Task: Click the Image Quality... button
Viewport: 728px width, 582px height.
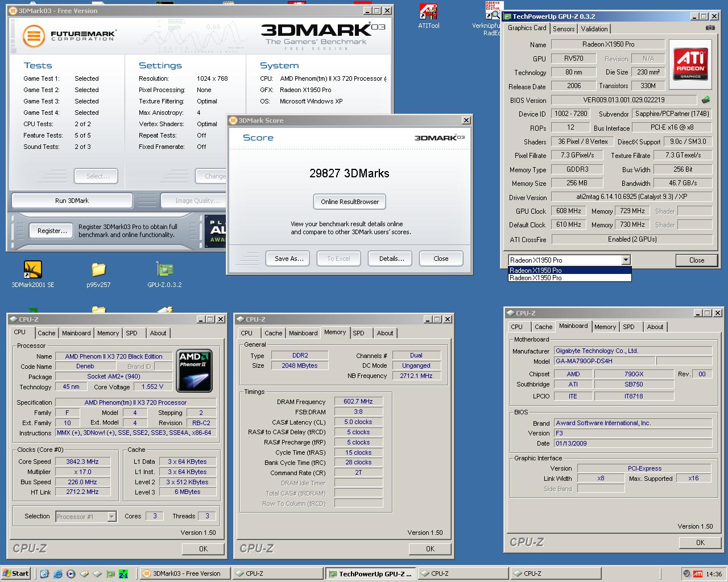Action: coord(193,201)
